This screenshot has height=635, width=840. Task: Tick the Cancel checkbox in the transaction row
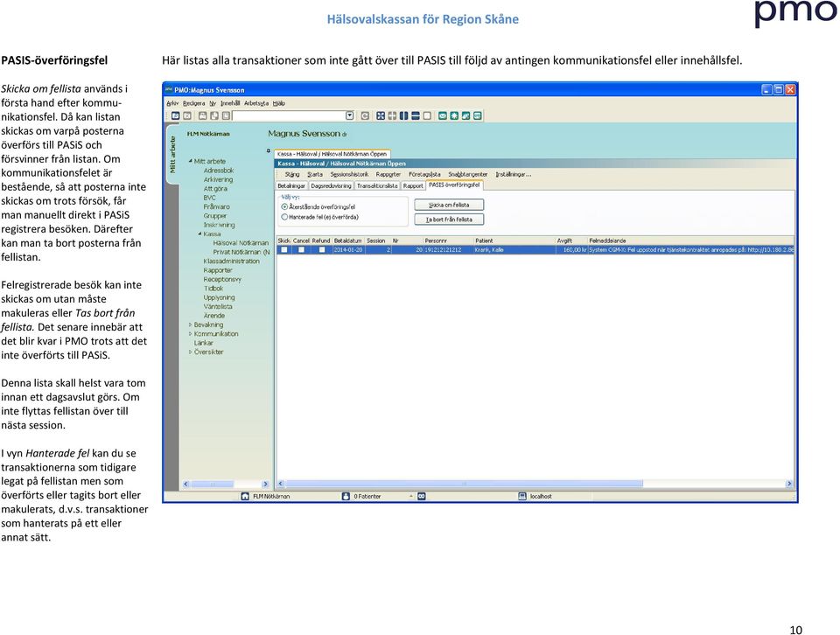point(301,250)
